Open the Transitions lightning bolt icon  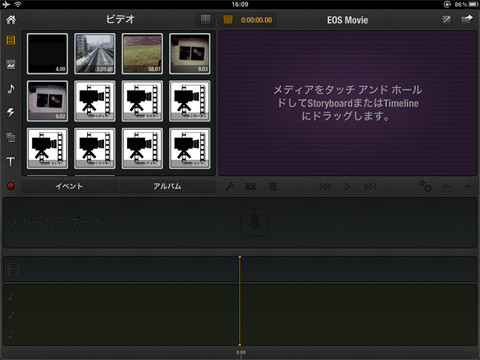[11, 112]
